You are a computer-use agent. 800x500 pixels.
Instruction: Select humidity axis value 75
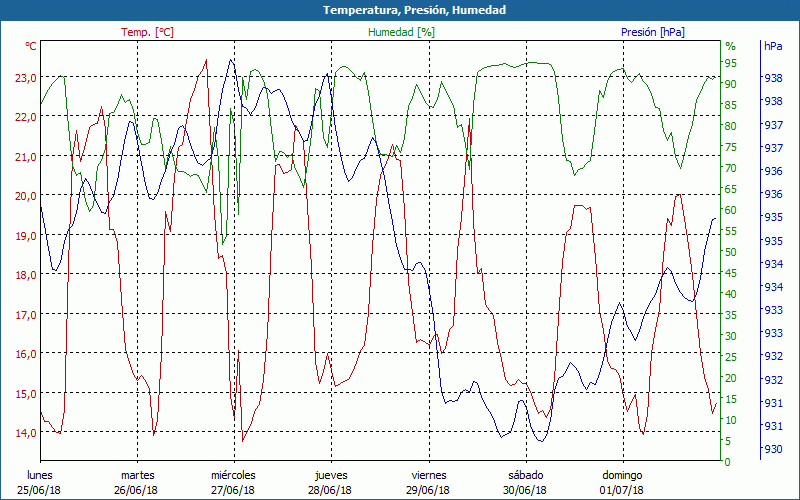(x=731, y=147)
